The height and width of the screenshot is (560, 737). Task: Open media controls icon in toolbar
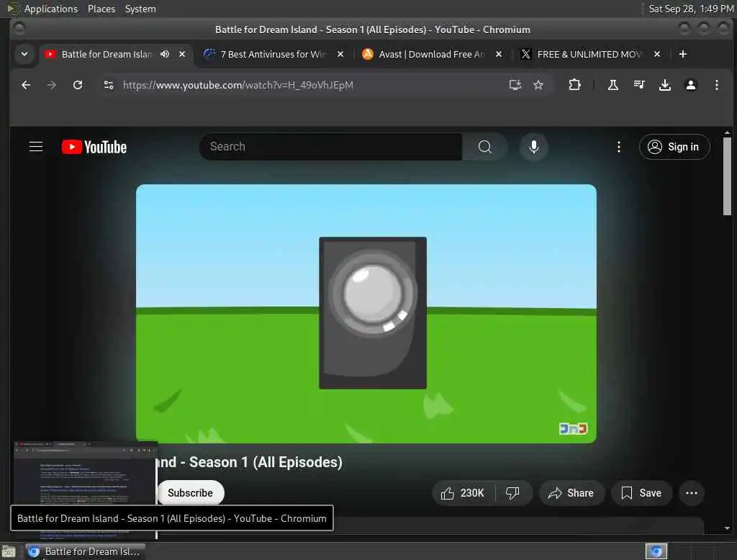coord(639,85)
